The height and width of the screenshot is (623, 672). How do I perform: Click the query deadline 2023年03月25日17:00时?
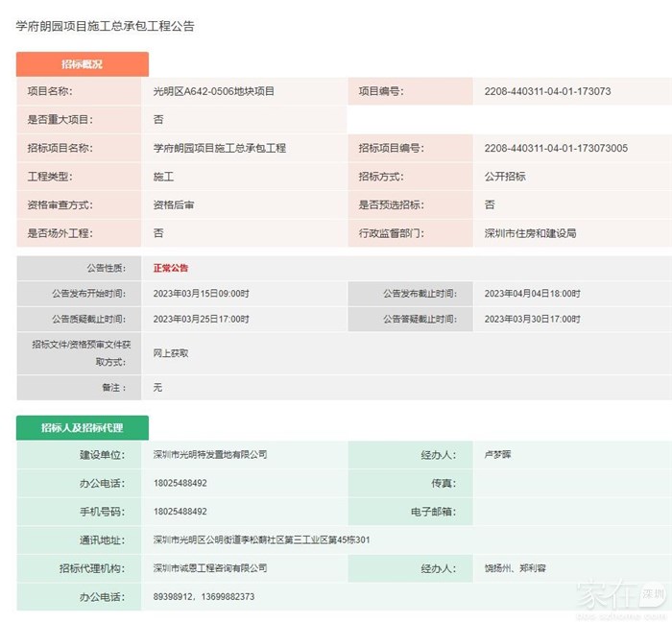tap(201, 320)
